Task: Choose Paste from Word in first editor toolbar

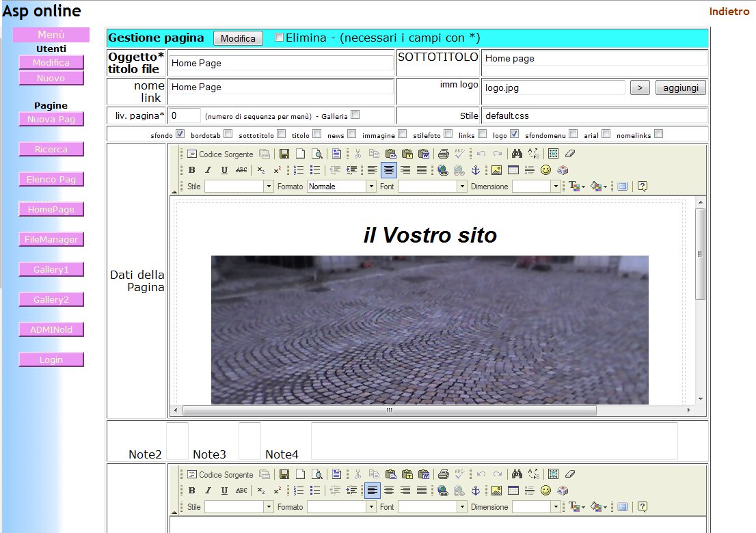Action: tap(423, 154)
